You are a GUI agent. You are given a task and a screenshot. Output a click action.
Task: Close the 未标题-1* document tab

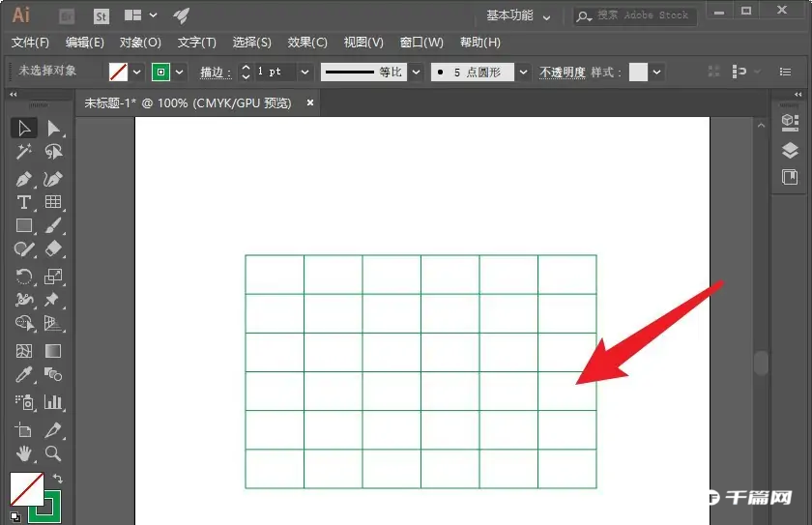(x=310, y=102)
